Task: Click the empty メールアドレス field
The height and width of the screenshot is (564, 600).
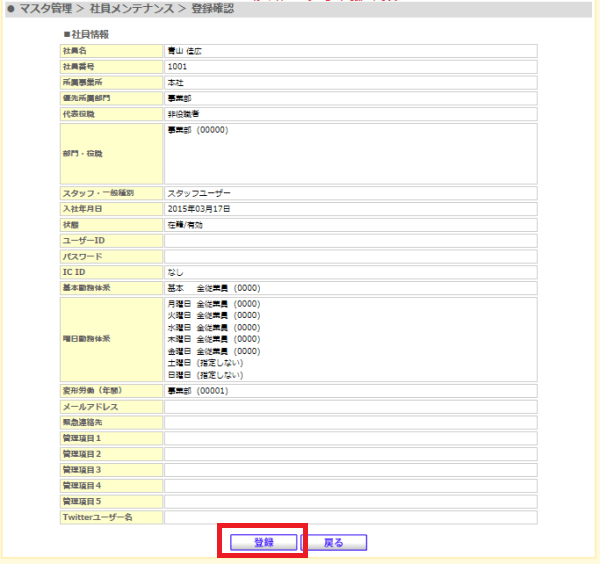Action: [x=351, y=407]
